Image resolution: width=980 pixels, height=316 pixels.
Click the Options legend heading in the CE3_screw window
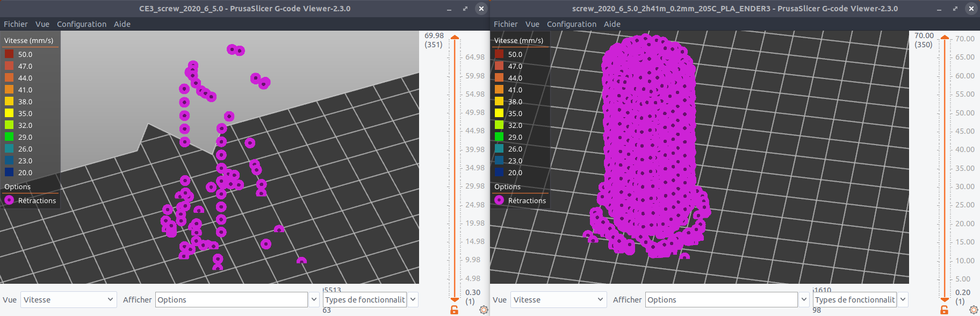18,186
